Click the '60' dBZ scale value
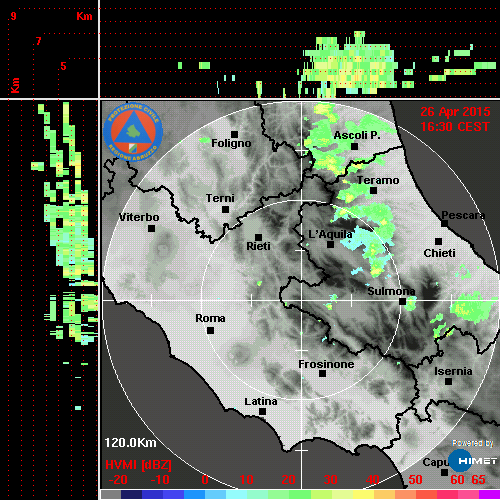This screenshot has height=500, width=500. point(457,480)
